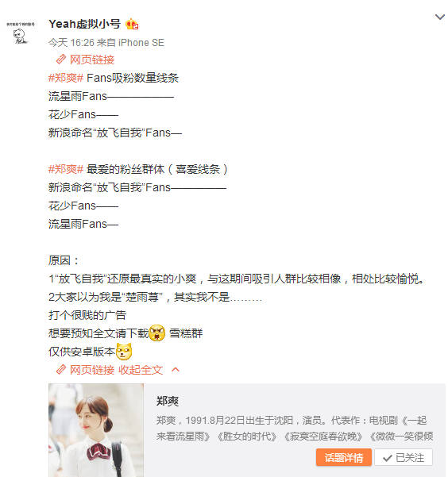Open the second #郑爽# hashtag topic
448x477 pixels.
66,169
